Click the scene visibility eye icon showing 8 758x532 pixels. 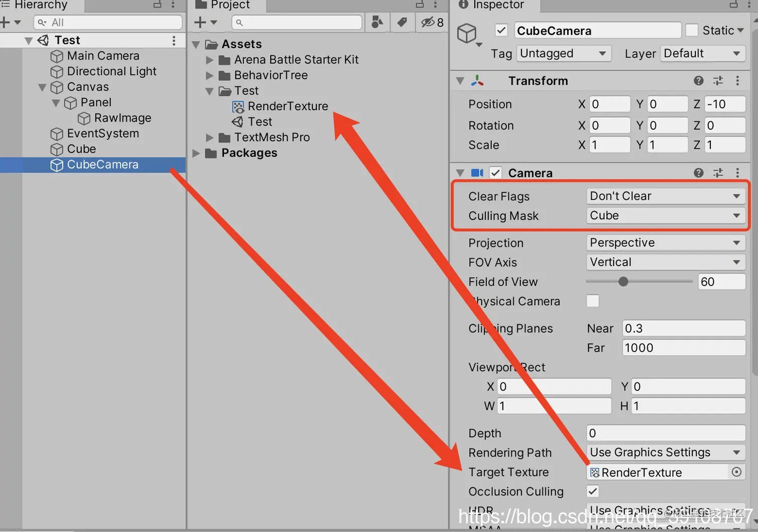click(429, 22)
